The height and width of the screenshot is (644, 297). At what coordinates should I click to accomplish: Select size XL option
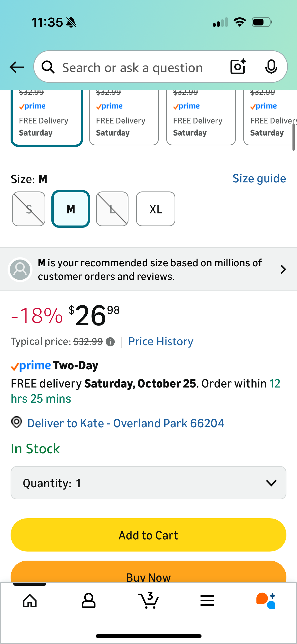[155, 209]
